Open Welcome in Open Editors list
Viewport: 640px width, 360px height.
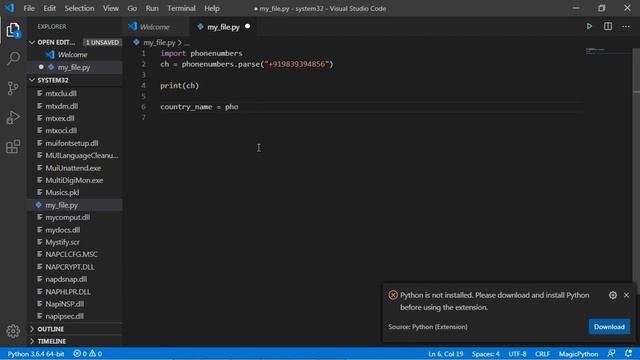(x=75, y=55)
